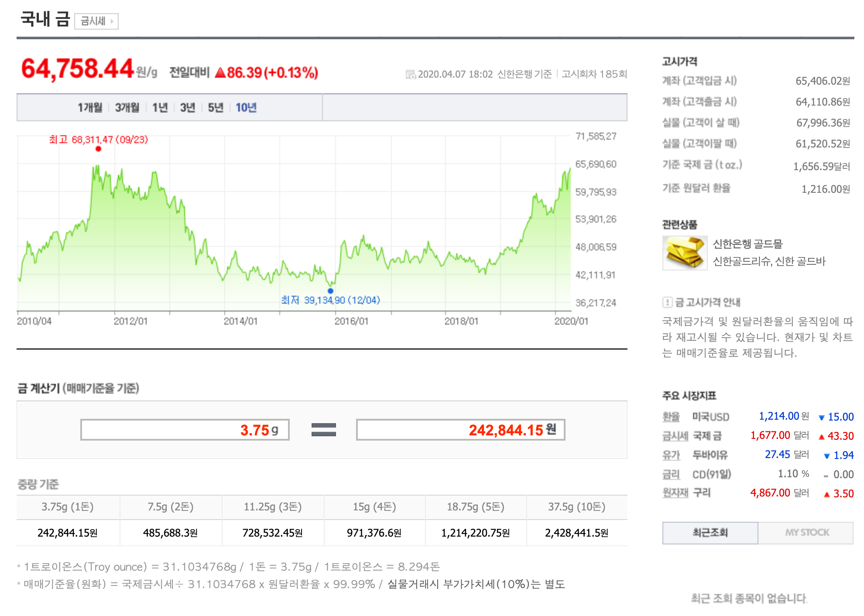Screen dimensions: 864x616
Task: Switch chart to 5년 period
Action: click(216, 107)
